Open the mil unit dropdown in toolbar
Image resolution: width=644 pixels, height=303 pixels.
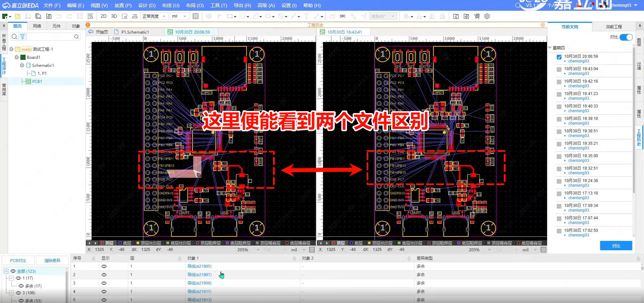click(179, 16)
